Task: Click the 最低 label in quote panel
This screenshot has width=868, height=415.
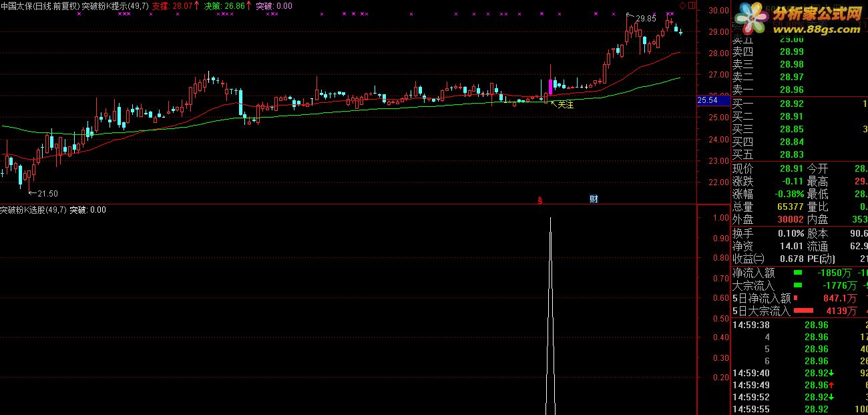Action: coord(818,194)
